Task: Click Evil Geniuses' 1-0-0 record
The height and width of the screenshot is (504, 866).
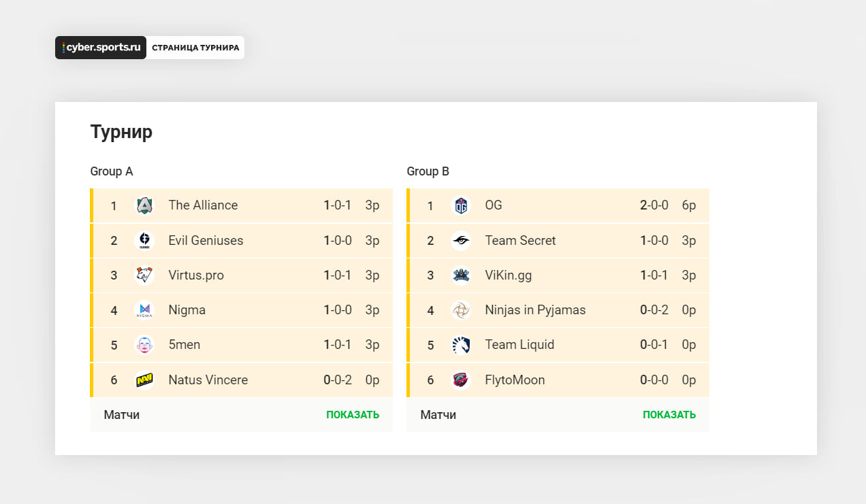Action: [338, 241]
